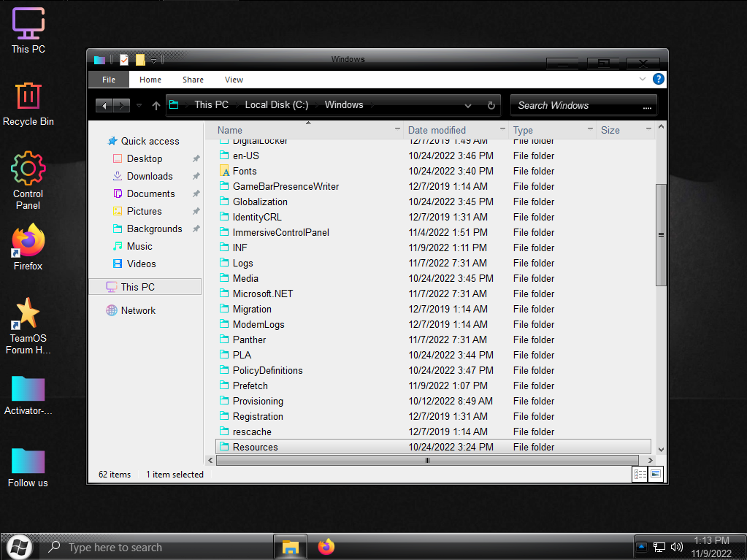Open the Windows Start button

click(19, 547)
